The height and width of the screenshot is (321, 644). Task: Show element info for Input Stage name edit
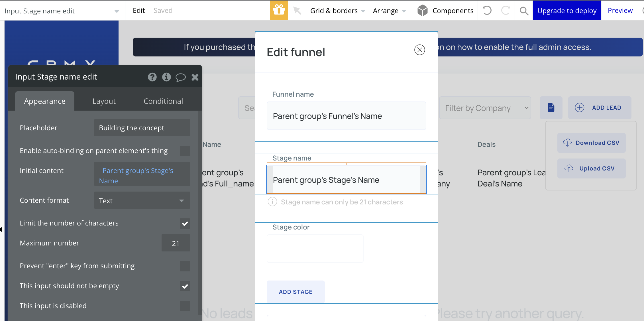click(167, 77)
